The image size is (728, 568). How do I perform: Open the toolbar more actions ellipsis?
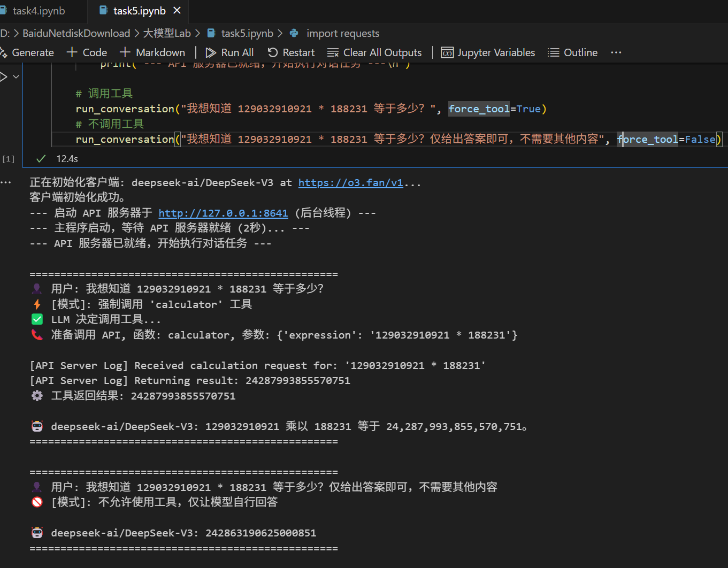click(x=616, y=52)
